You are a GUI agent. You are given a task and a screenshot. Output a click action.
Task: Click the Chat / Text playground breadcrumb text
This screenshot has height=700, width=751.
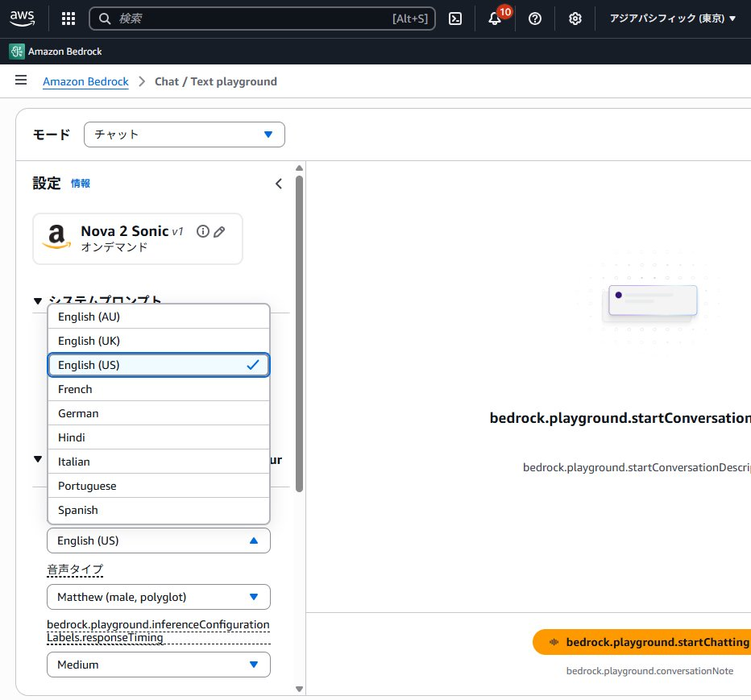(x=215, y=81)
